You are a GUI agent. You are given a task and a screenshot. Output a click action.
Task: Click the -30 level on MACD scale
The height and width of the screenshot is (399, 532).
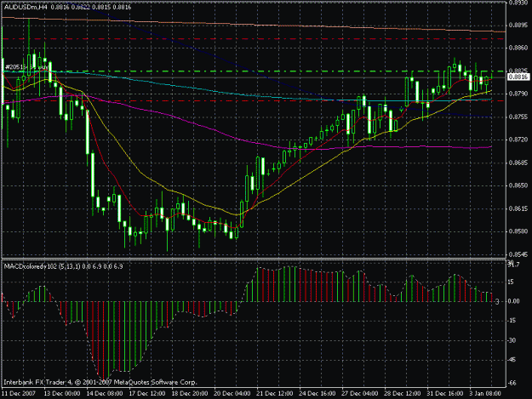pyautogui.click(x=512, y=340)
